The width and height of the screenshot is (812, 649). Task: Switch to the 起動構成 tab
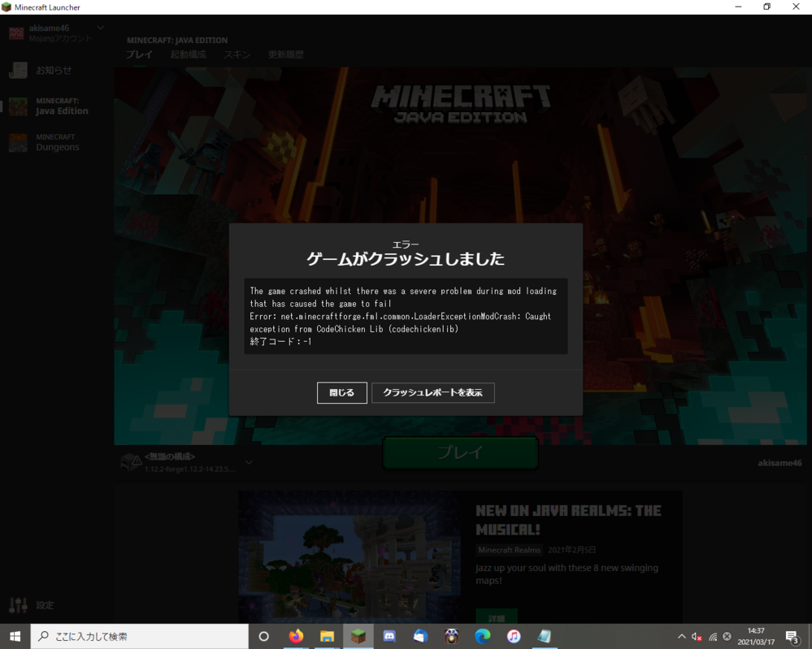188,54
